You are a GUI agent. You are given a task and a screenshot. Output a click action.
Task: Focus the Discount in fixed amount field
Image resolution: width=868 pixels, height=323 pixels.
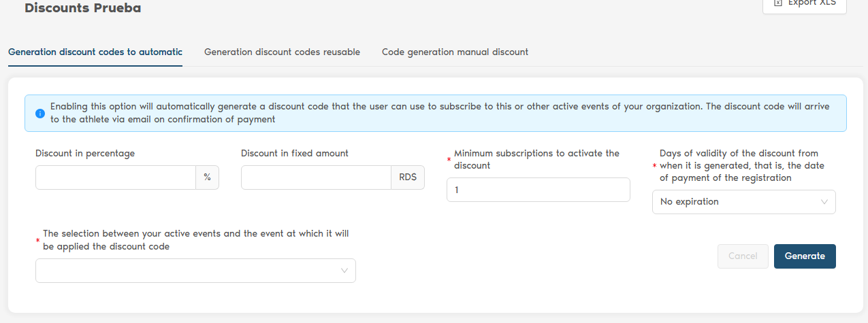(316, 177)
